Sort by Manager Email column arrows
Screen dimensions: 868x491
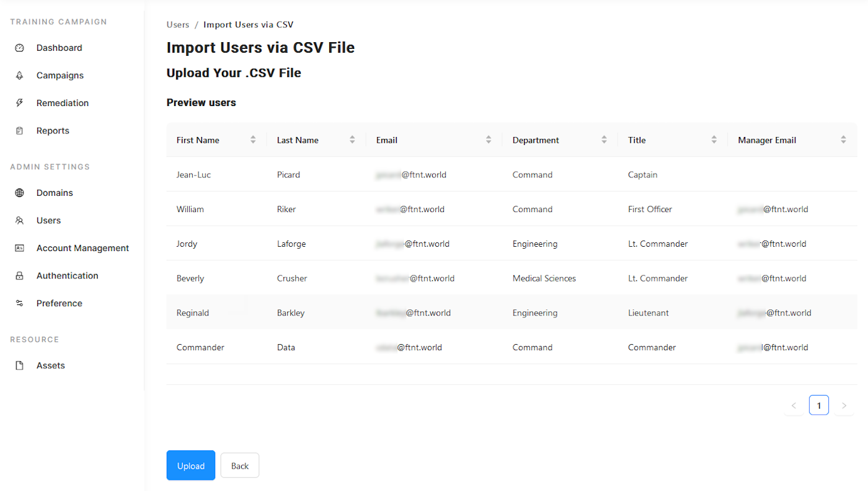coord(843,140)
